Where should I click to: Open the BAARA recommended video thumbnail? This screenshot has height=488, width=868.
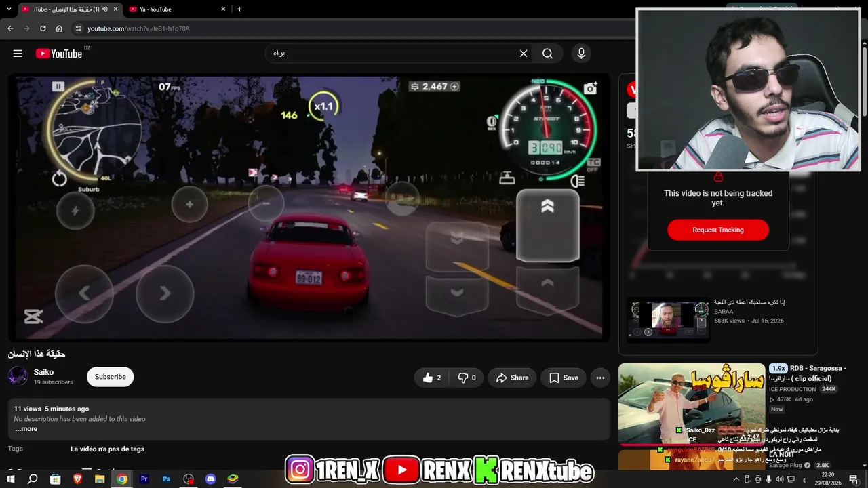click(x=669, y=319)
